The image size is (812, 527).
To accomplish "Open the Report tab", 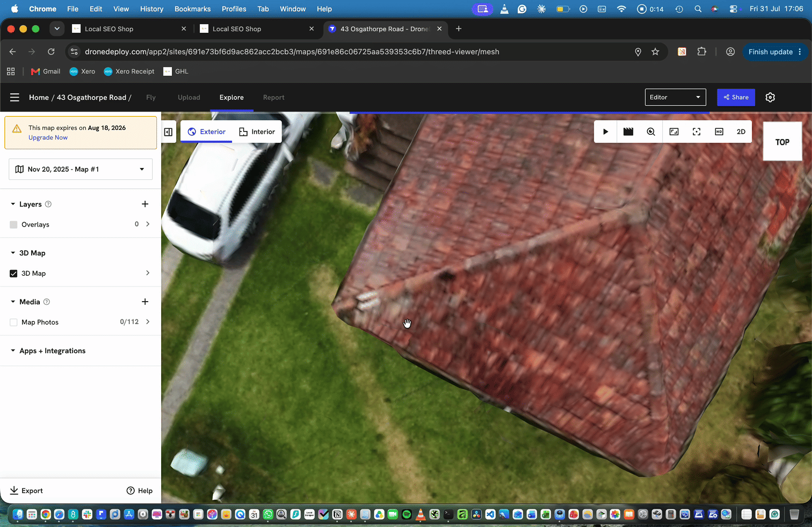I will point(274,97).
